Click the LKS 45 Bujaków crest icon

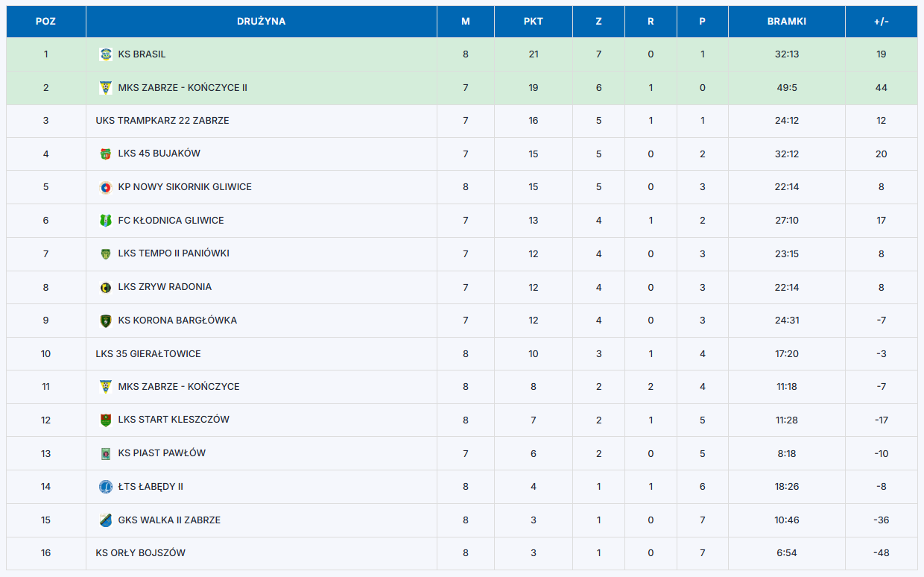click(106, 154)
